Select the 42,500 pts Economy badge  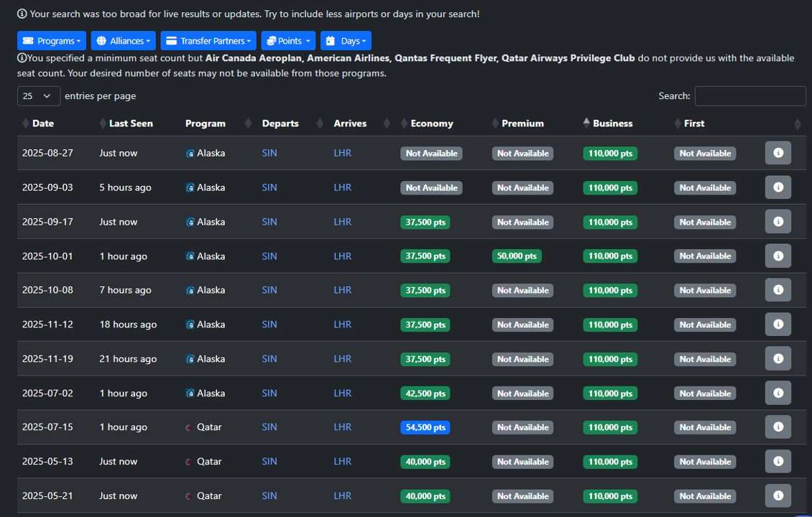(x=425, y=393)
